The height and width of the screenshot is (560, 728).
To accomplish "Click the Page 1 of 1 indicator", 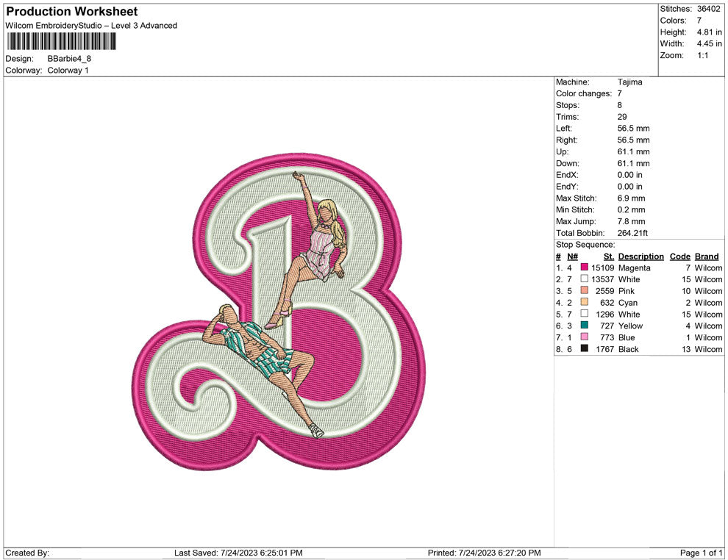I will [x=702, y=553].
